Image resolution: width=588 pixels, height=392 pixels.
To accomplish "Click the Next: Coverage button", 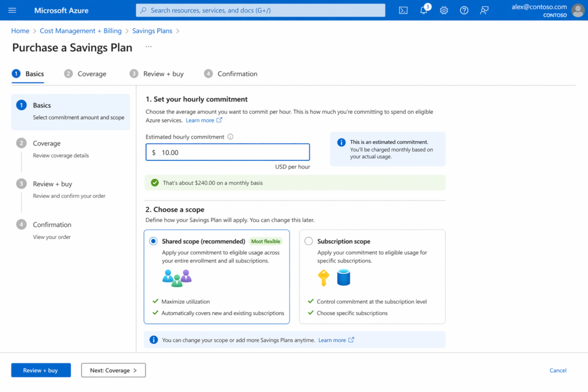I will 113,370.
